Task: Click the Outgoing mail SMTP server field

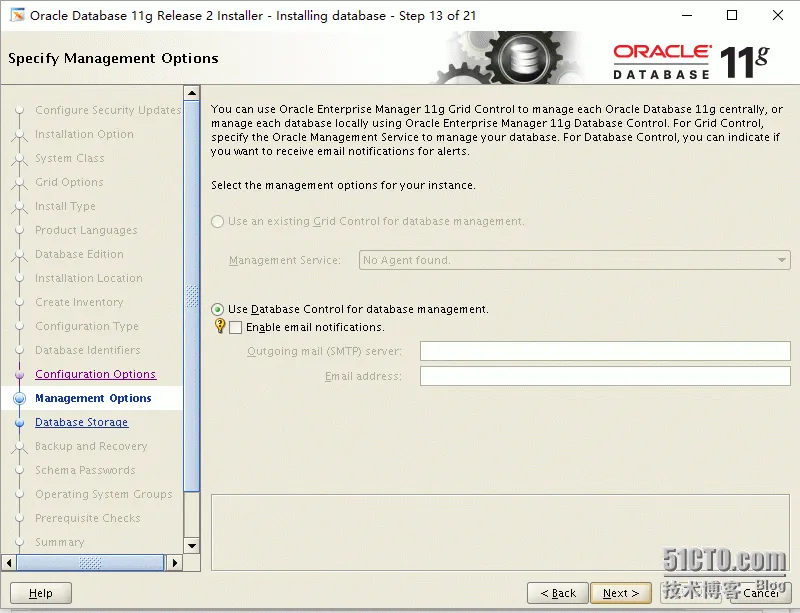Action: 605,351
